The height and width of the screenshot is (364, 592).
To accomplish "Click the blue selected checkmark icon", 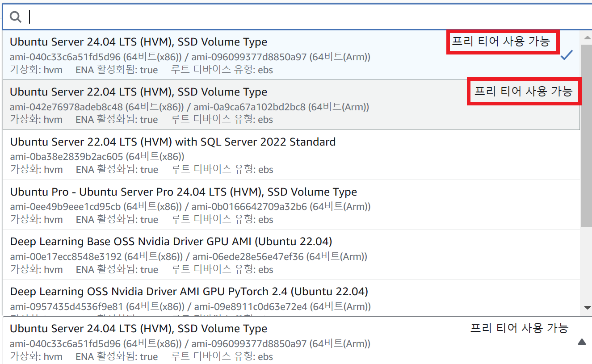I will 567,55.
